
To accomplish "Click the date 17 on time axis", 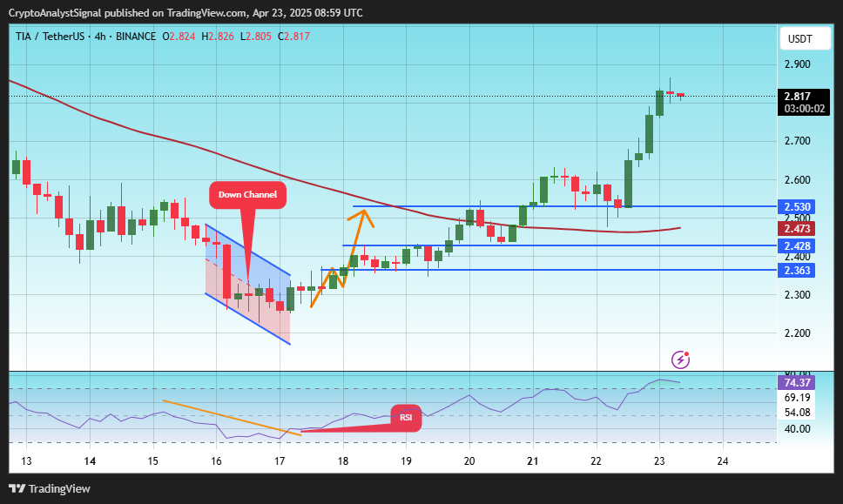I will [x=280, y=461].
